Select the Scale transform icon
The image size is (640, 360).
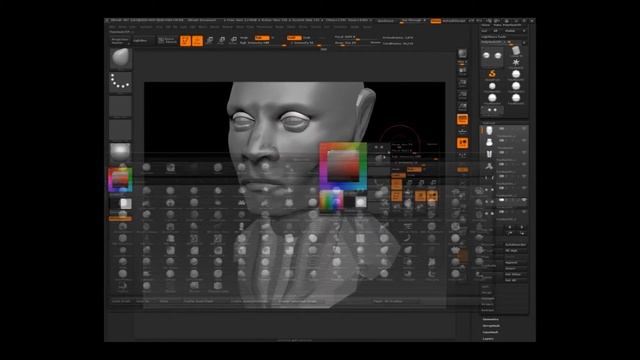point(222,40)
